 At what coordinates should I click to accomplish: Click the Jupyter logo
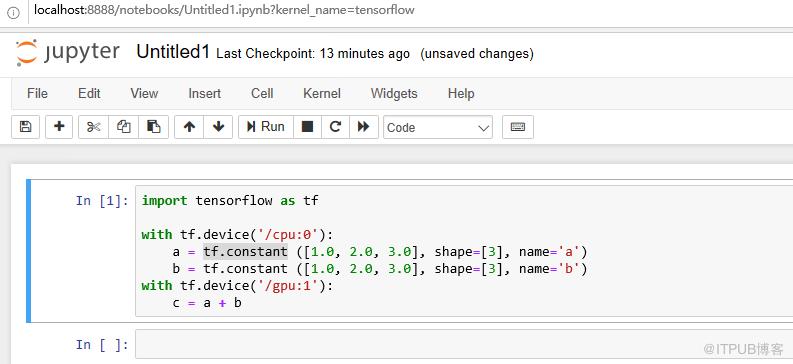tap(68, 53)
